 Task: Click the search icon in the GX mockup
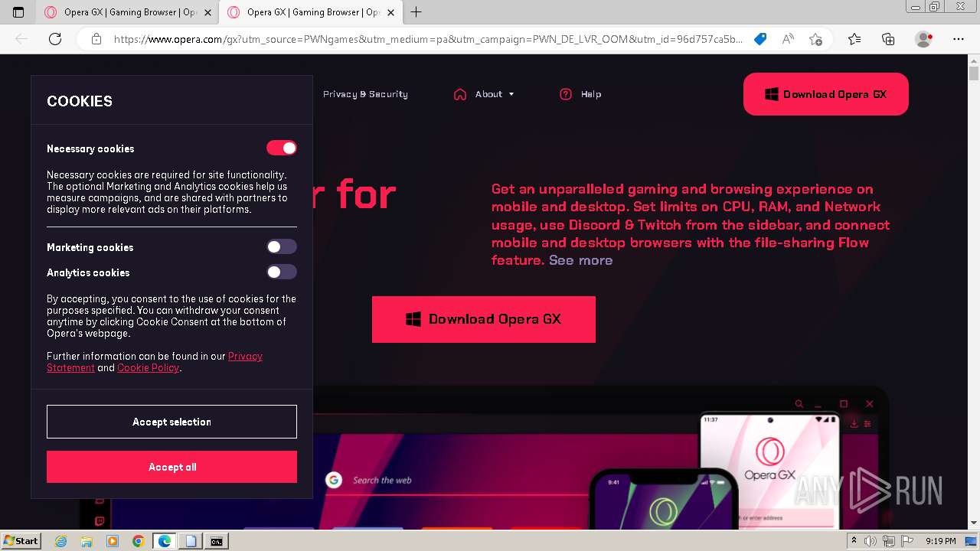pyautogui.click(x=799, y=404)
